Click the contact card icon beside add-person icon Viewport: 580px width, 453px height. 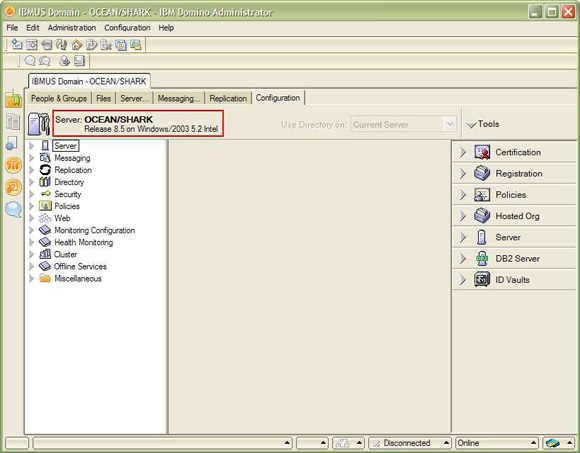79,61
